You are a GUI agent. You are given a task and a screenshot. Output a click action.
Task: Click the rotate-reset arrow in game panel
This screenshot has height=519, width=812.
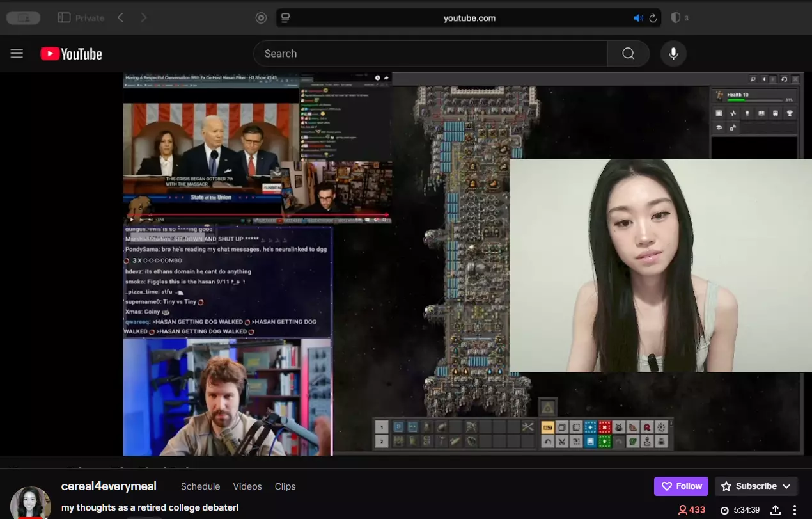click(x=785, y=79)
